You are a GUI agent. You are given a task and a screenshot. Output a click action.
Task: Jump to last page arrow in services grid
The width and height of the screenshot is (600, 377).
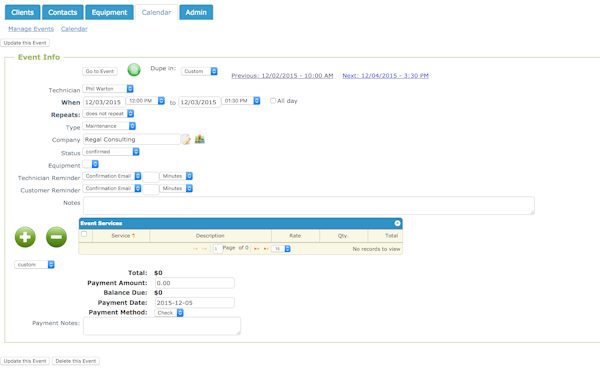click(x=266, y=249)
